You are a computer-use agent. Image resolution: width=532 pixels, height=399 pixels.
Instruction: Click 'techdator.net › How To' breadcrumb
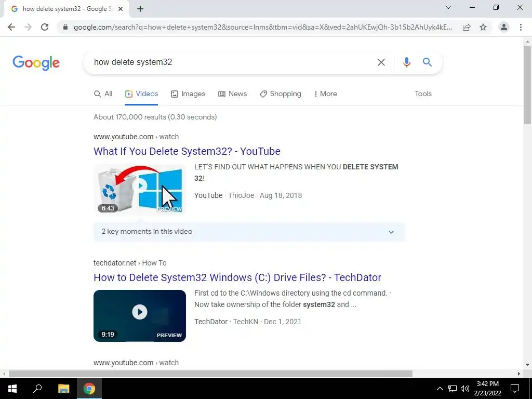click(130, 263)
